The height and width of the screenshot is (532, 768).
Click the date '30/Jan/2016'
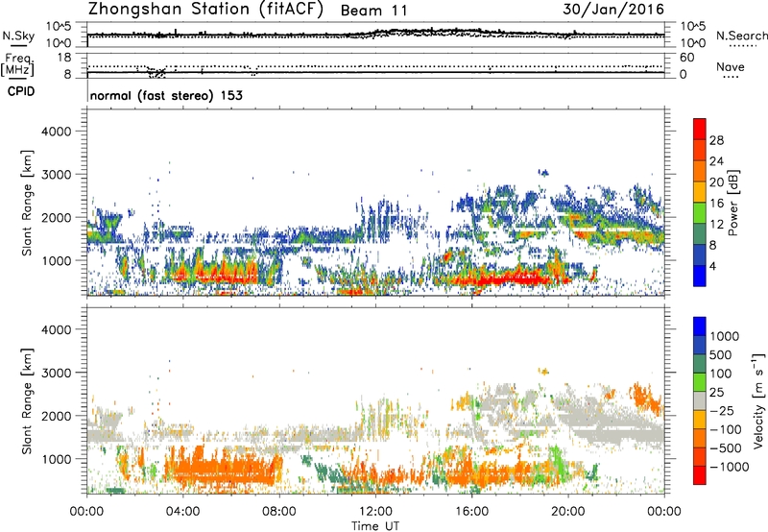[x=613, y=10]
